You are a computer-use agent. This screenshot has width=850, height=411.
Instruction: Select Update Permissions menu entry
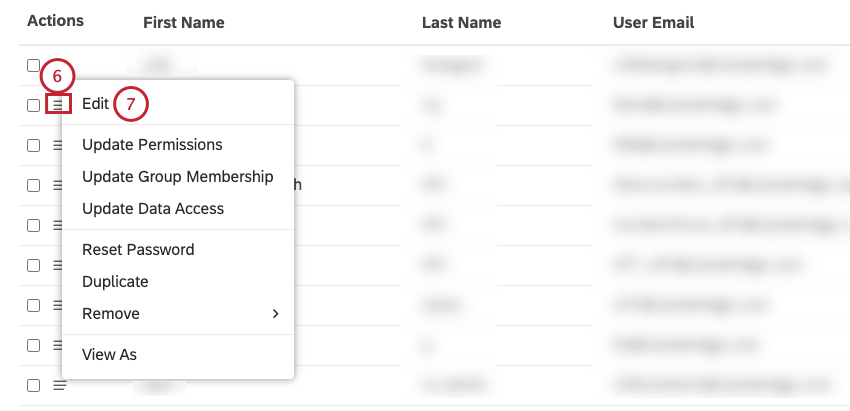pyautogui.click(x=152, y=145)
